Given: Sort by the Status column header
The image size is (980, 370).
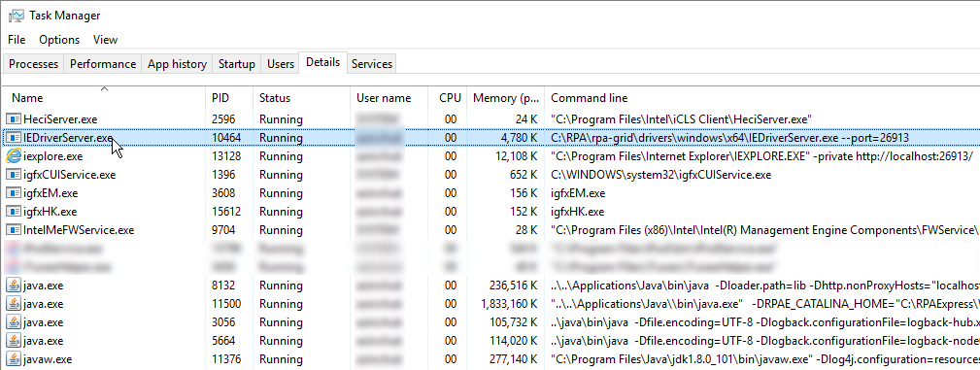Looking at the screenshot, I should pyautogui.click(x=302, y=98).
